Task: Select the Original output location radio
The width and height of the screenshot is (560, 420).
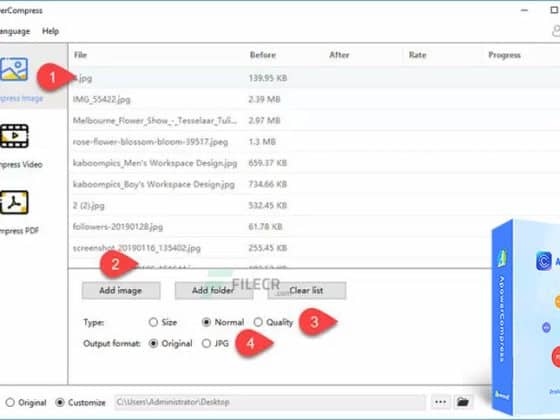Action: coord(10,402)
